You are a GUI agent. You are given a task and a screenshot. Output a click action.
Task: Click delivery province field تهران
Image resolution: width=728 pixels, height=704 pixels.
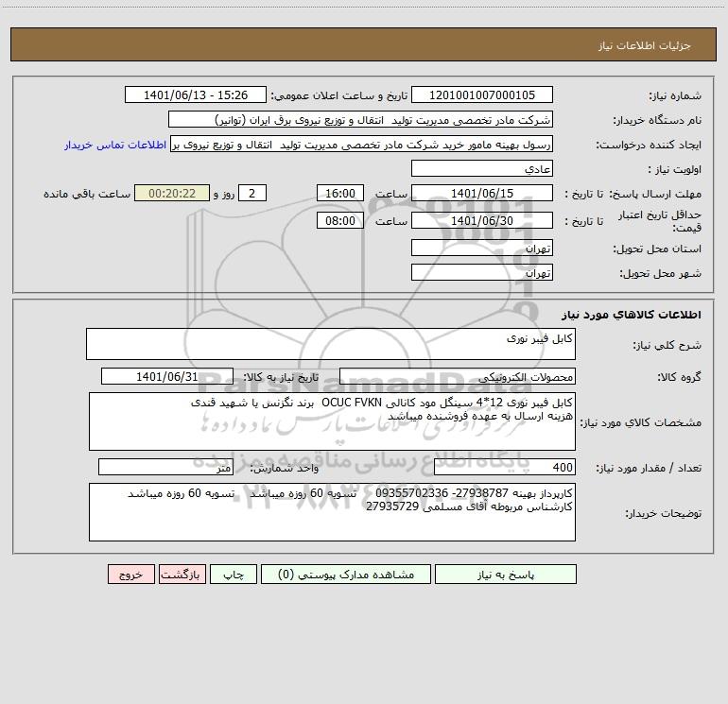point(482,248)
